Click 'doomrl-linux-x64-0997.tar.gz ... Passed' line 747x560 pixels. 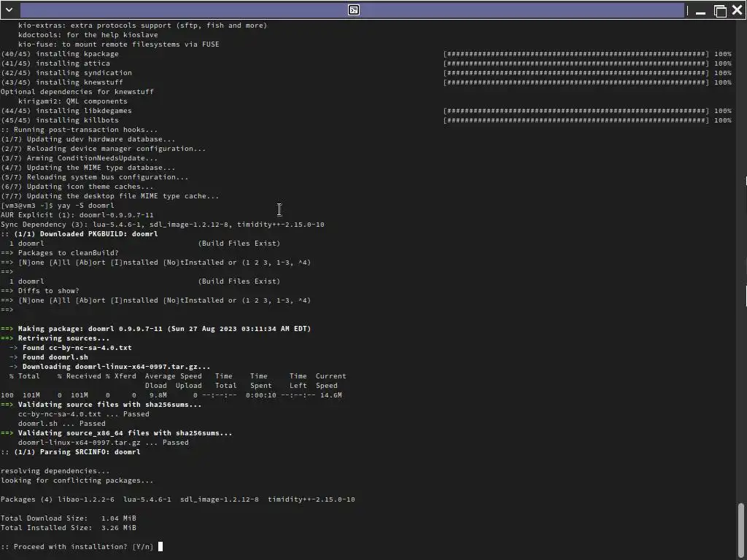pyautogui.click(x=104, y=443)
